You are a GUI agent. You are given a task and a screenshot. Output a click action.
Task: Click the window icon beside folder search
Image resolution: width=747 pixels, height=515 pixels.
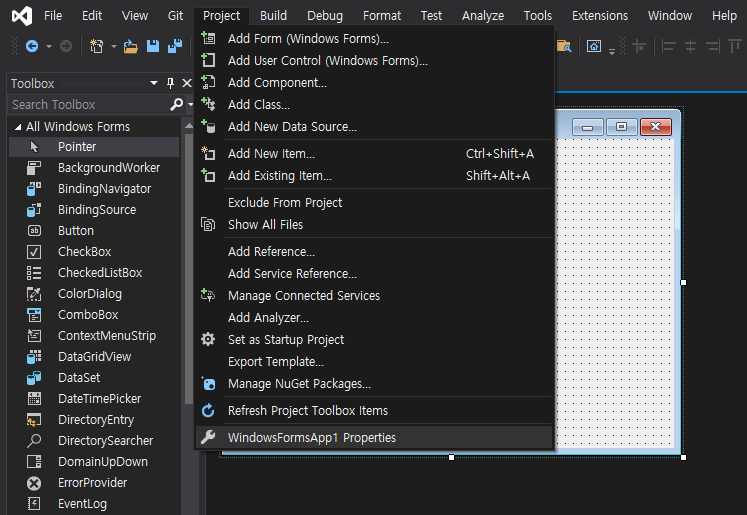(x=594, y=46)
